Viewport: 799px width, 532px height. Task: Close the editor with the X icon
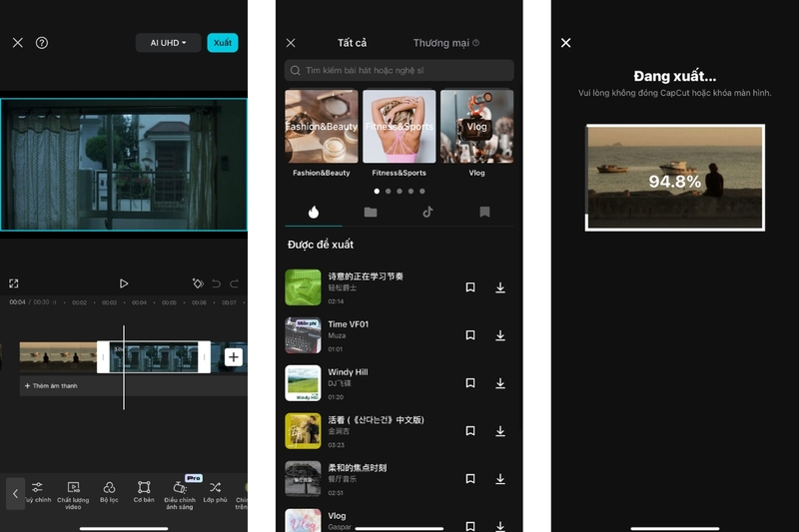tap(18, 43)
